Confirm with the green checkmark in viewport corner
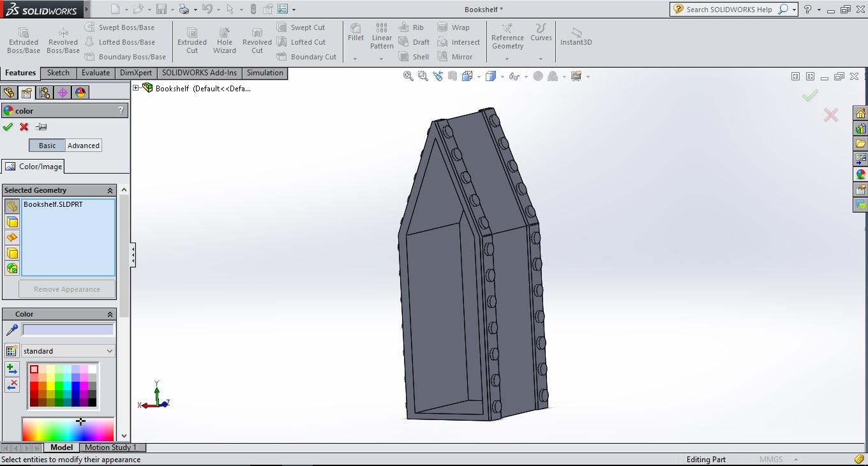Viewport: 868px width, 466px height. tap(810, 96)
